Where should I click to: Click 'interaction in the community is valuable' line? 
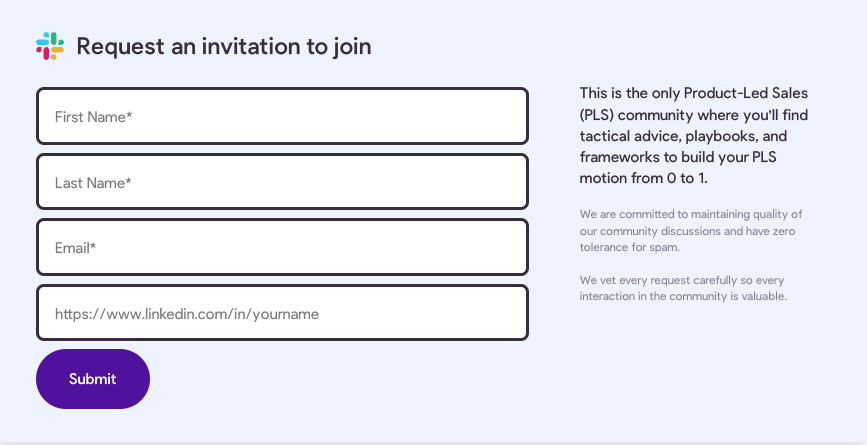point(683,296)
